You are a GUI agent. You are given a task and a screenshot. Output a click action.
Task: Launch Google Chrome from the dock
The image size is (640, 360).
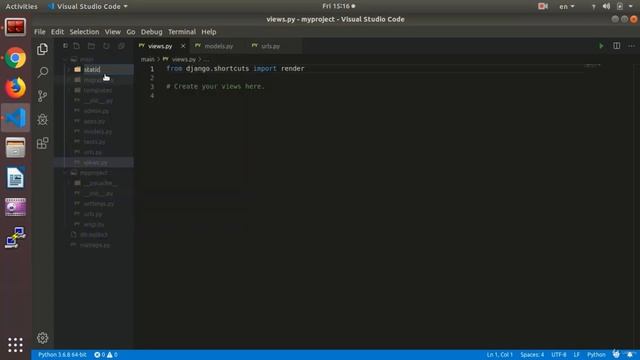(x=16, y=58)
